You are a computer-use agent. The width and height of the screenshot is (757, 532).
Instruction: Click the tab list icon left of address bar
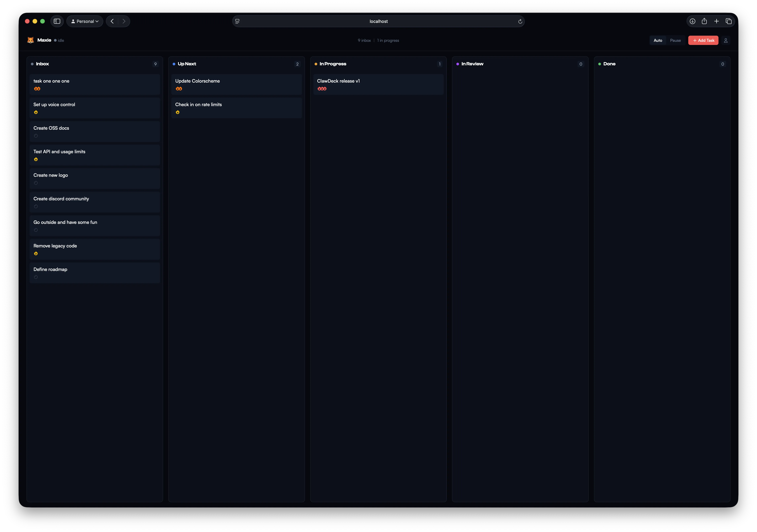point(237,21)
